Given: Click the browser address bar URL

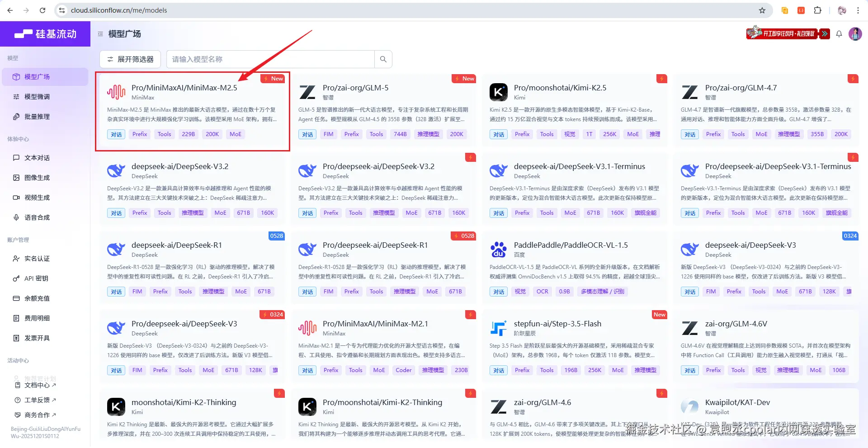Looking at the screenshot, I should click(119, 10).
